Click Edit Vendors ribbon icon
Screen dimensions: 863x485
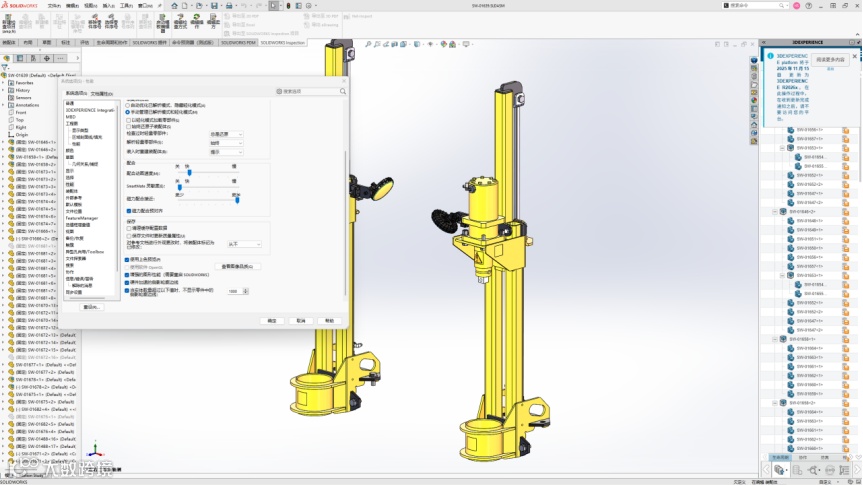(x=213, y=21)
